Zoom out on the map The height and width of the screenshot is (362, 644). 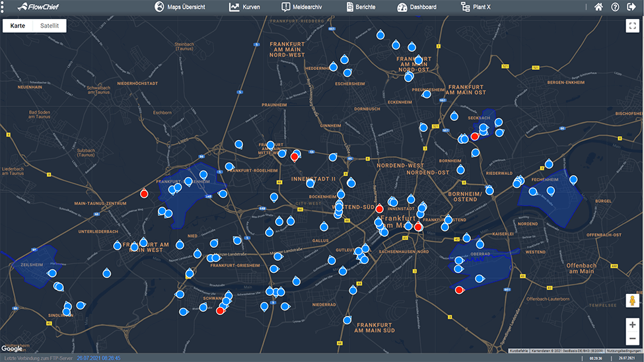[x=632, y=339]
